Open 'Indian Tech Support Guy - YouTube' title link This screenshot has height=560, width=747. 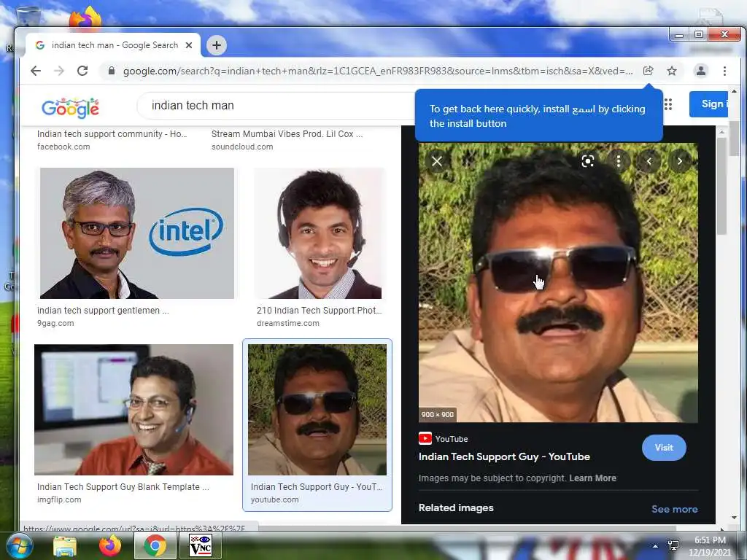coord(504,456)
